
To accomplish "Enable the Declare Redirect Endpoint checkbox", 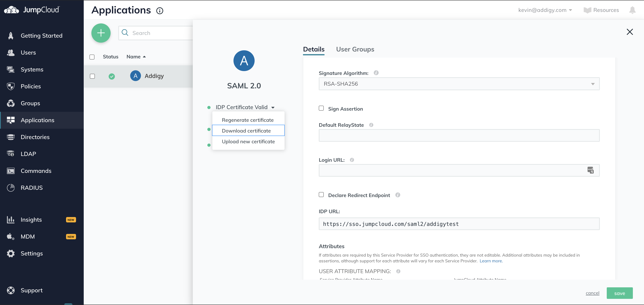I will point(321,195).
